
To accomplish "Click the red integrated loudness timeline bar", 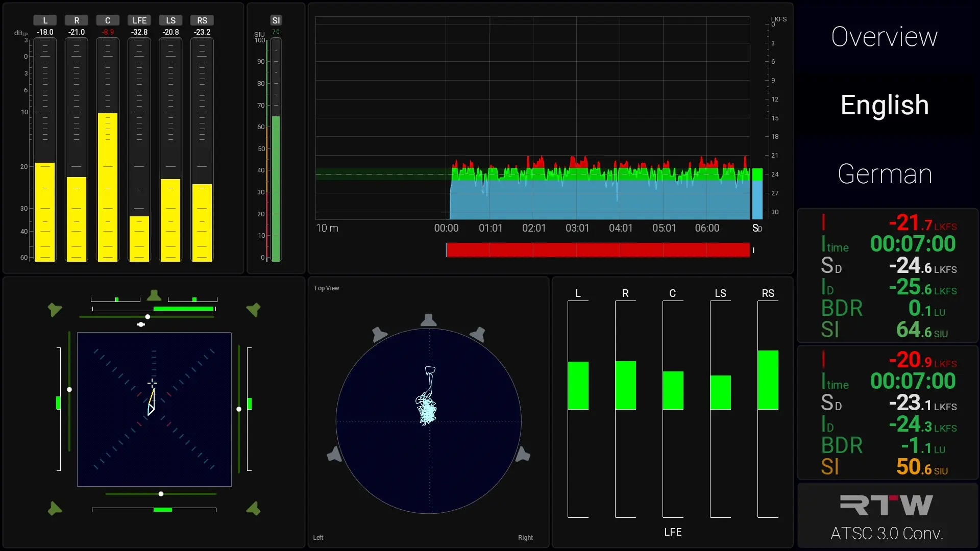I will [x=598, y=250].
